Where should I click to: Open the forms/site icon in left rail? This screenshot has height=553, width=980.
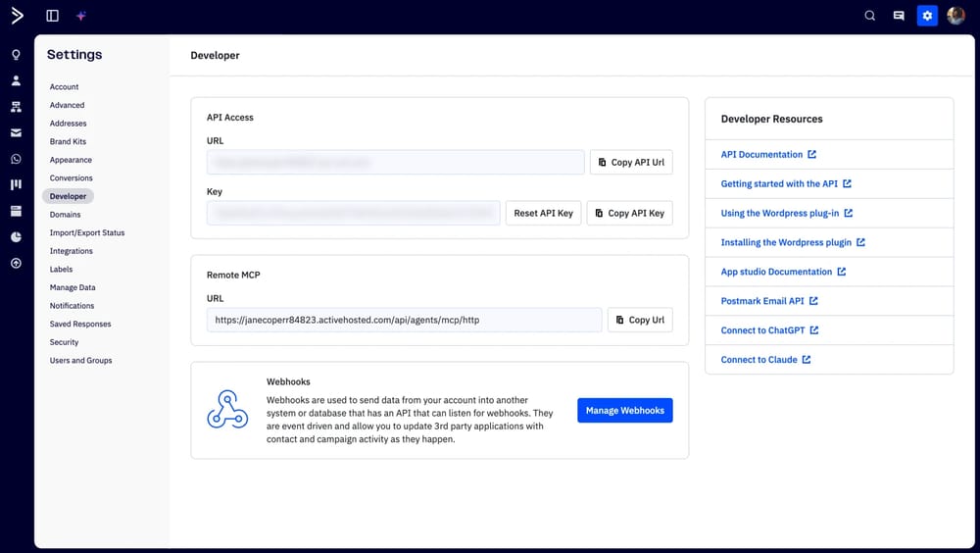point(17,211)
